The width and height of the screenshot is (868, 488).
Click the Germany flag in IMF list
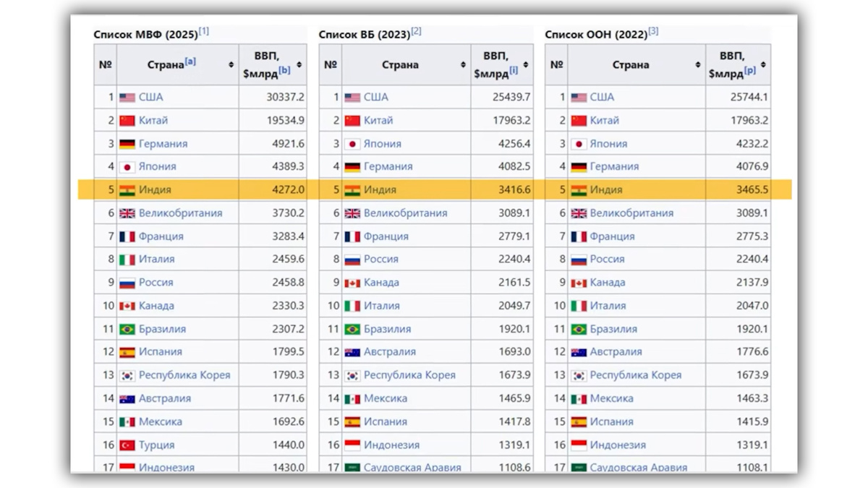pos(127,143)
